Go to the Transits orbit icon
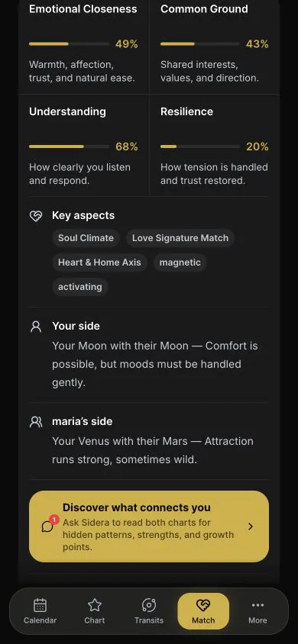This screenshot has height=644, width=298. point(149,605)
